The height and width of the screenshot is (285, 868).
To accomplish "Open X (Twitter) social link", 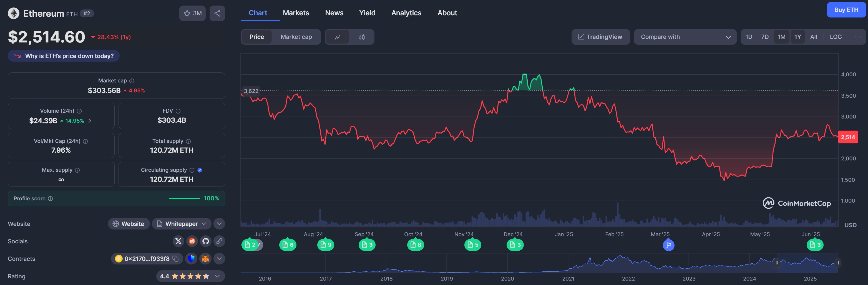I will (178, 241).
